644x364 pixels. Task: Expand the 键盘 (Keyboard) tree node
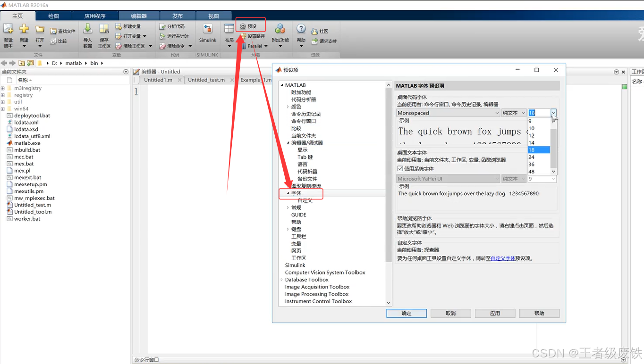point(288,229)
